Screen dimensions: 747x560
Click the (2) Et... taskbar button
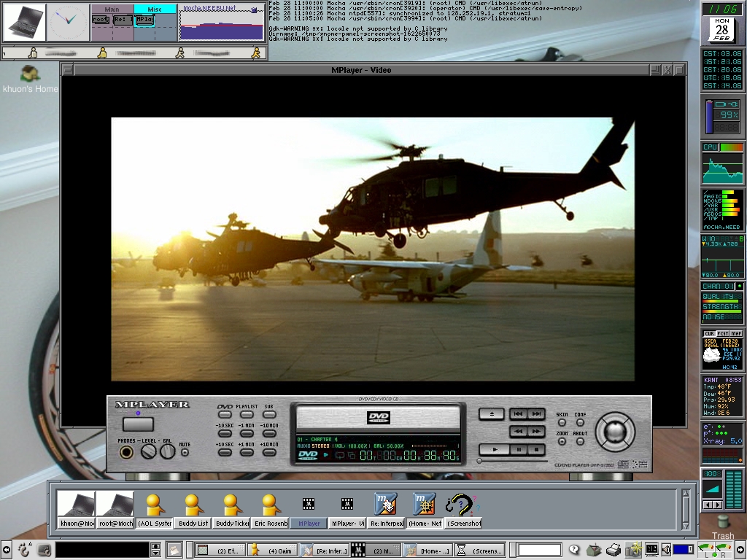(220, 551)
